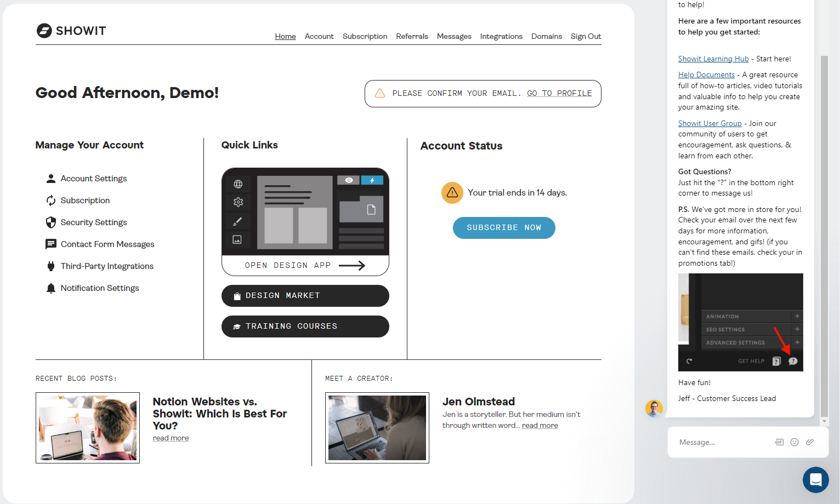Open Contact Form Messages link
This screenshot has width=840, height=504.
pos(107,244)
